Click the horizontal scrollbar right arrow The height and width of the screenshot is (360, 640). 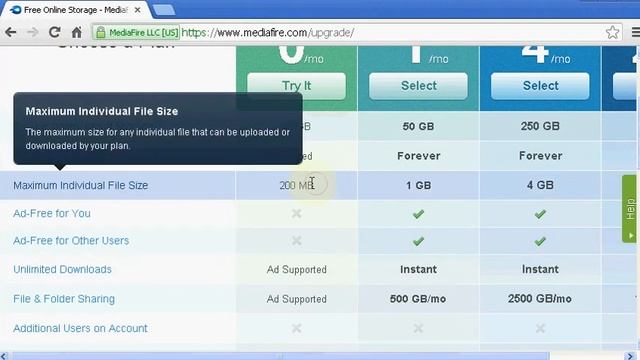click(x=630, y=356)
